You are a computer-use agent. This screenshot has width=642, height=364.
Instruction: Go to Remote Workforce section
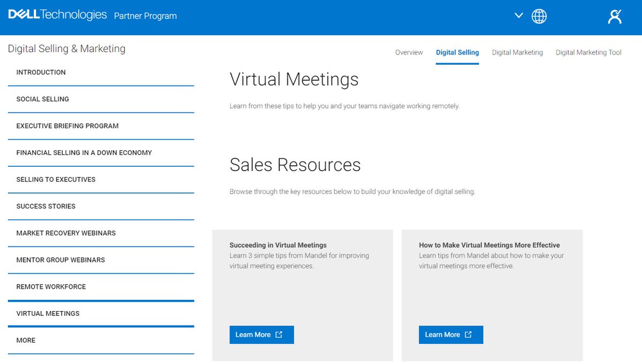tap(101, 286)
